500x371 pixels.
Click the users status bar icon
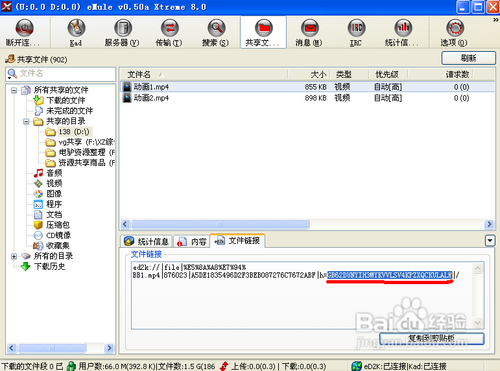click(71, 366)
